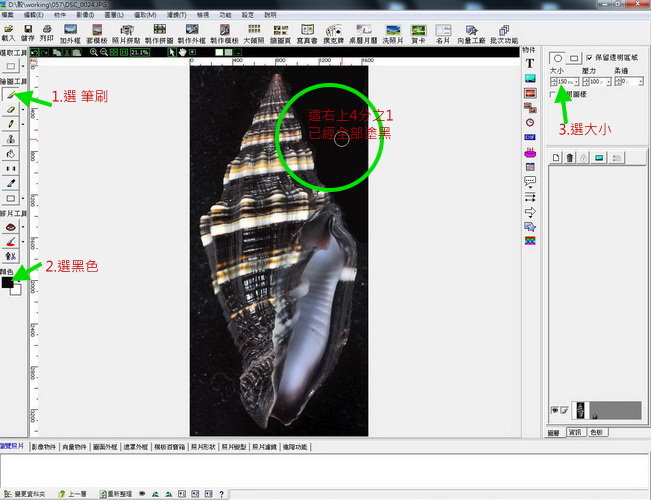Open the softness (柔邊) dropdown

(x=640, y=82)
